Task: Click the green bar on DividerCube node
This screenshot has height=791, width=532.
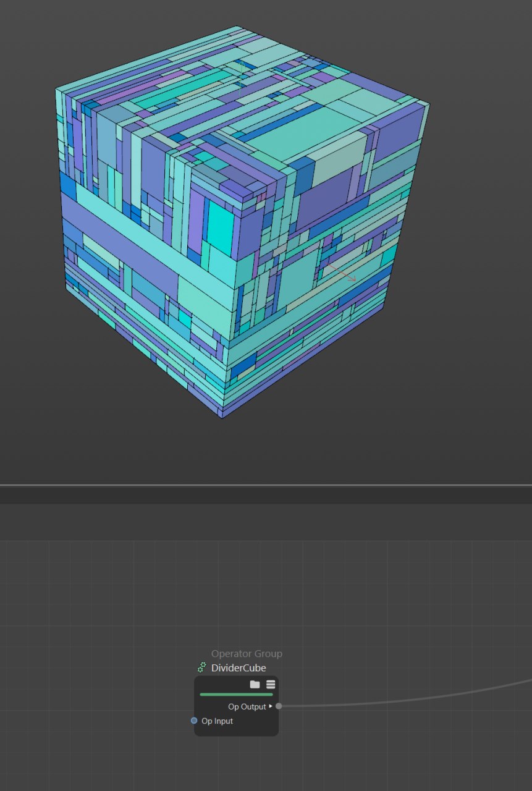Action: click(236, 695)
